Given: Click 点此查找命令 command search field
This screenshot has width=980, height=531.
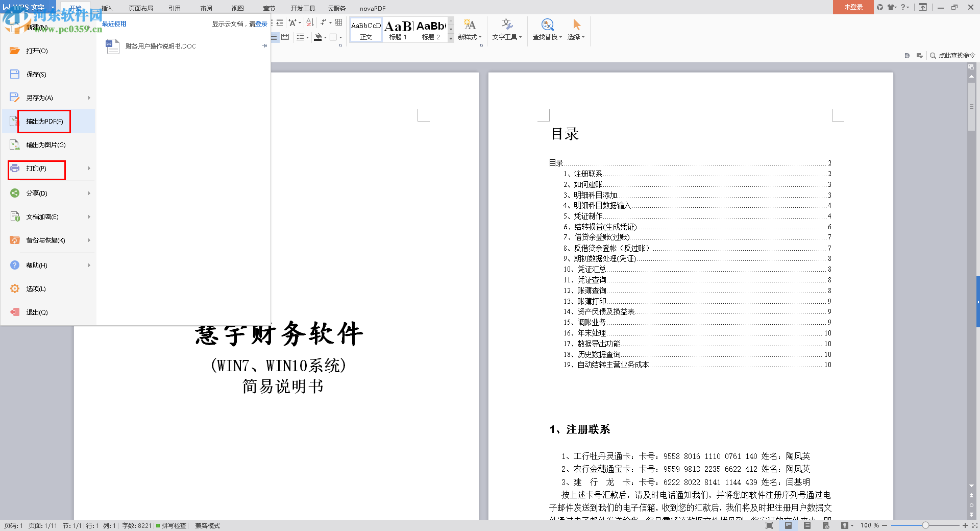Looking at the screenshot, I should point(957,55).
